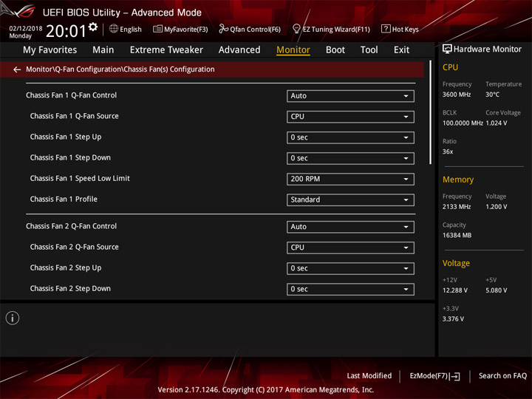Click the 02/12/2018 date text

coord(26,29)
